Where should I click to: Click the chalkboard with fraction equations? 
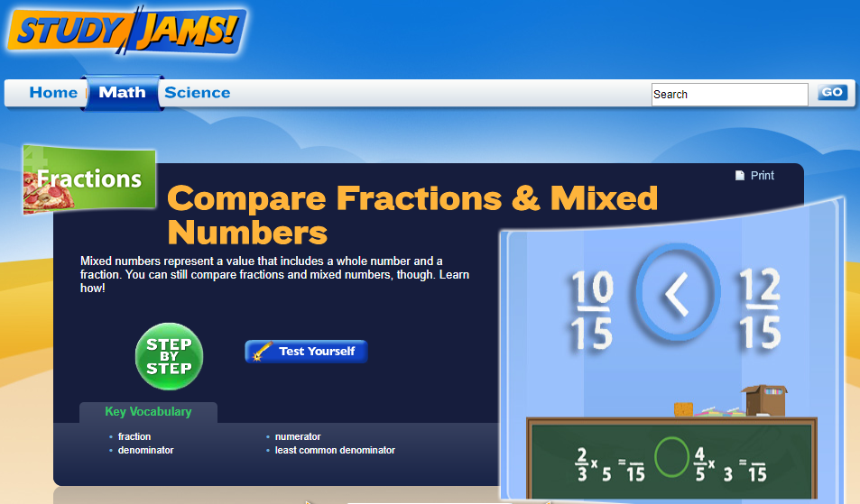[x=672, y=459]
